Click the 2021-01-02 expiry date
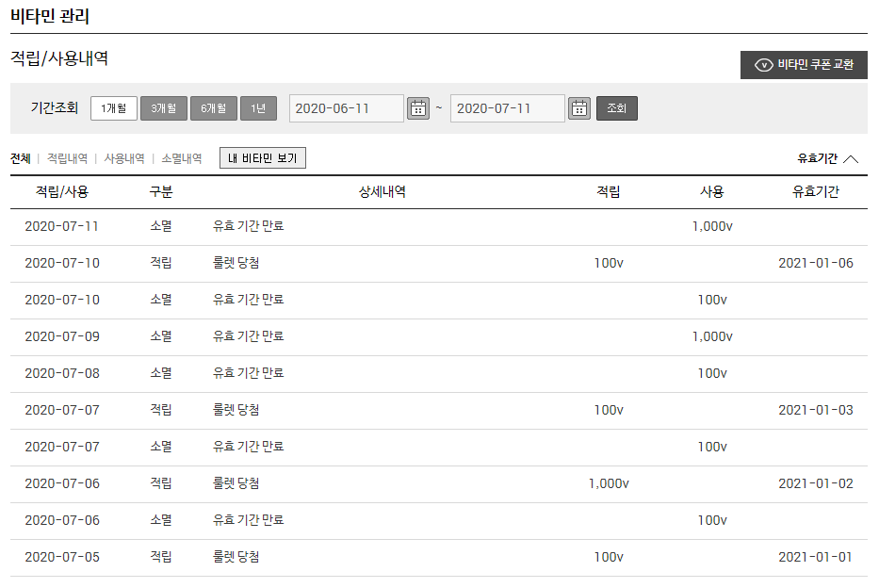The image size is (879, 588). pos(816,483)
